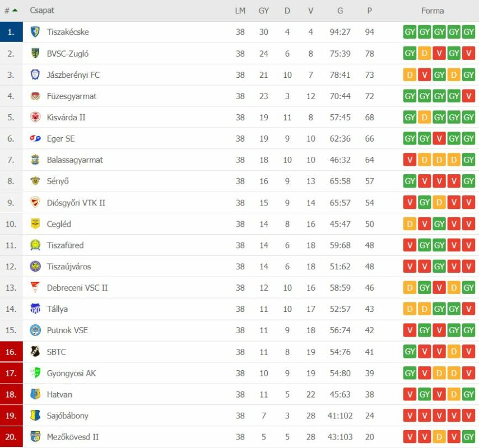Screen dimensions: 479x448
Task: Click the Forma column header
Action: pyautogui.click(x=433, y=11)
